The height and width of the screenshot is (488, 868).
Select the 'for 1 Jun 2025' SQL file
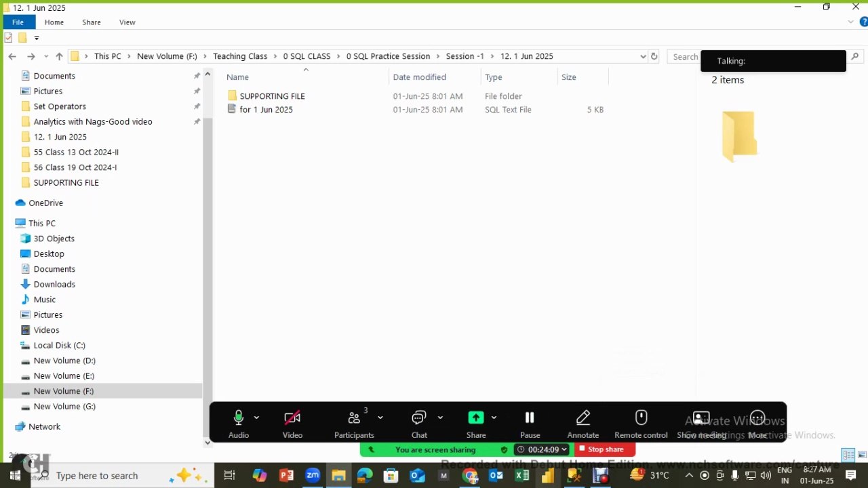[x=266, y=110]
